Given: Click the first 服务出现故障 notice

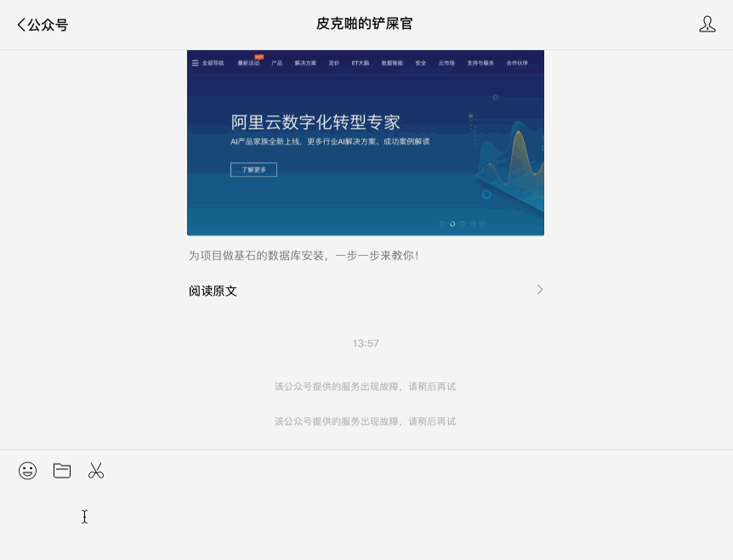Looking at the screenshot, I should coord(365,387).
